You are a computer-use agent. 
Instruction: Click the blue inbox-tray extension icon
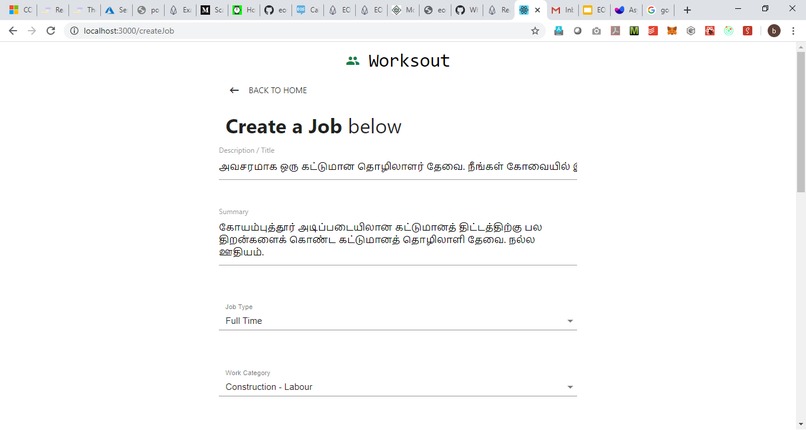(x=559, y=31)
